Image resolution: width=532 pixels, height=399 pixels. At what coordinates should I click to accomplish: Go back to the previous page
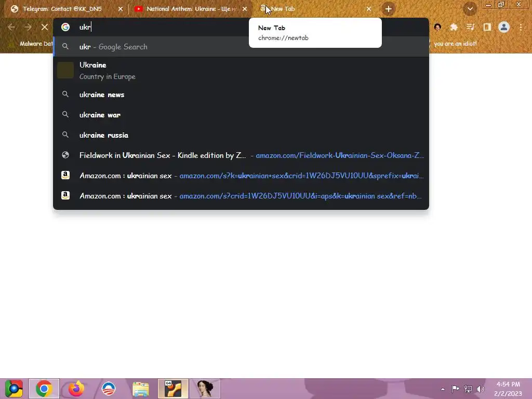point(11,27)
